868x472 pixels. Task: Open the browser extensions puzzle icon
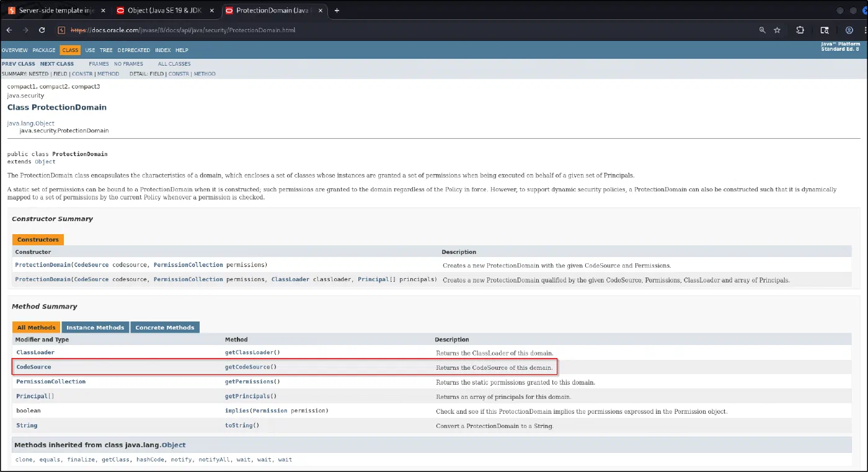(800, 30)
